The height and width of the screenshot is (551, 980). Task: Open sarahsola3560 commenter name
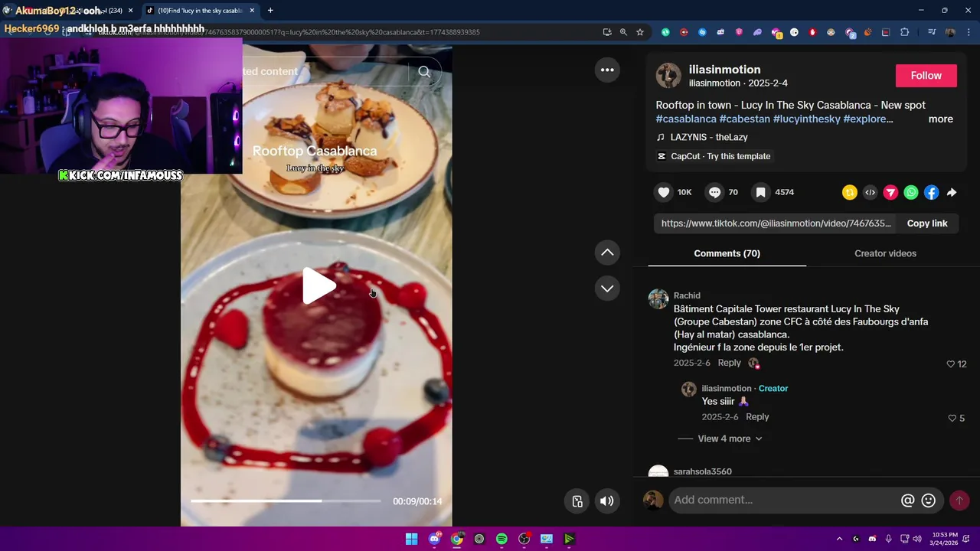pyautogui.click(x=702, y=471)
